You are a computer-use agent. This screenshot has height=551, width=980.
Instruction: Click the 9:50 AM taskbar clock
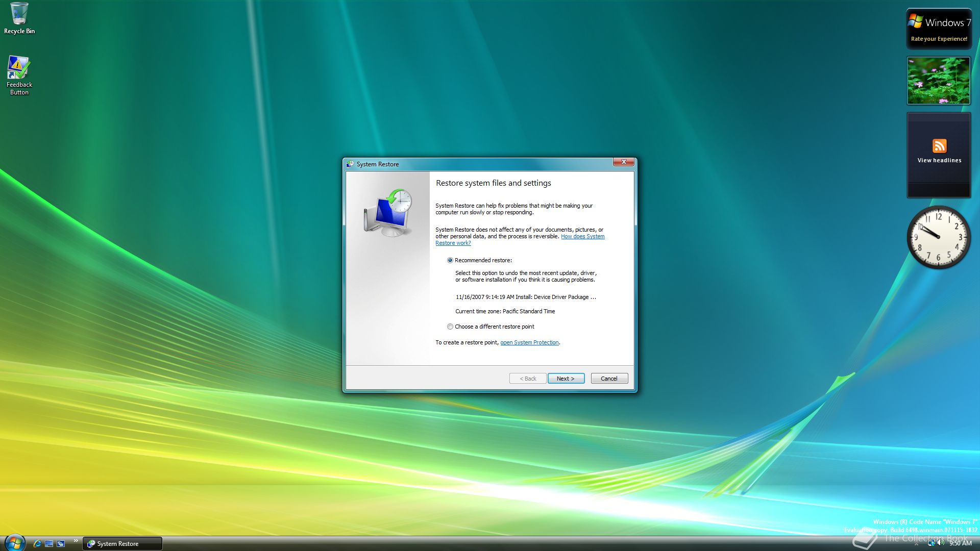point(960,543)
